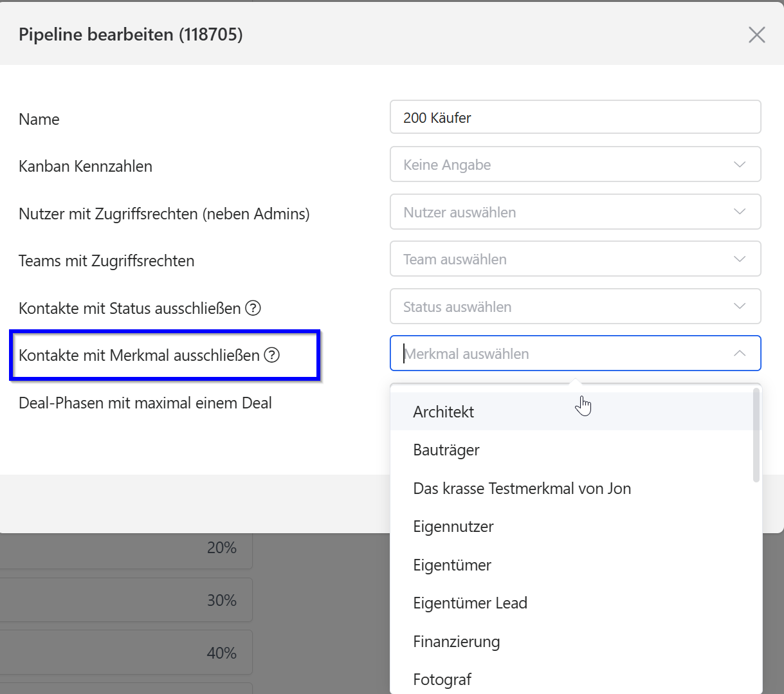Close the Pipeline bearbeiten dialog
Image resolution: width=784 pixels, height=694 pixels.
tap(756, 35)
